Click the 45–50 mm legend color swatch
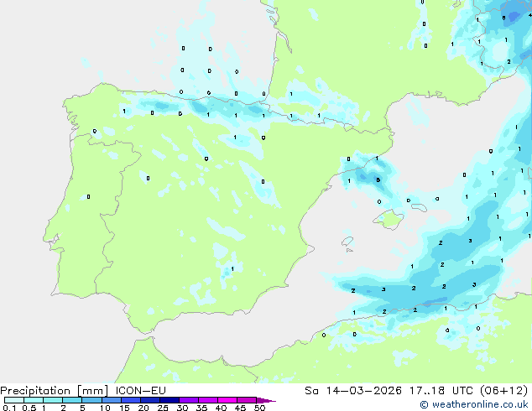 click(247, 400)
